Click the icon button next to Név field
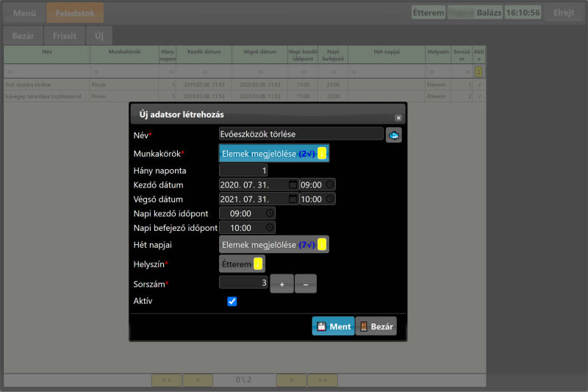Screen dimensions: 588x392 [394, 135]
